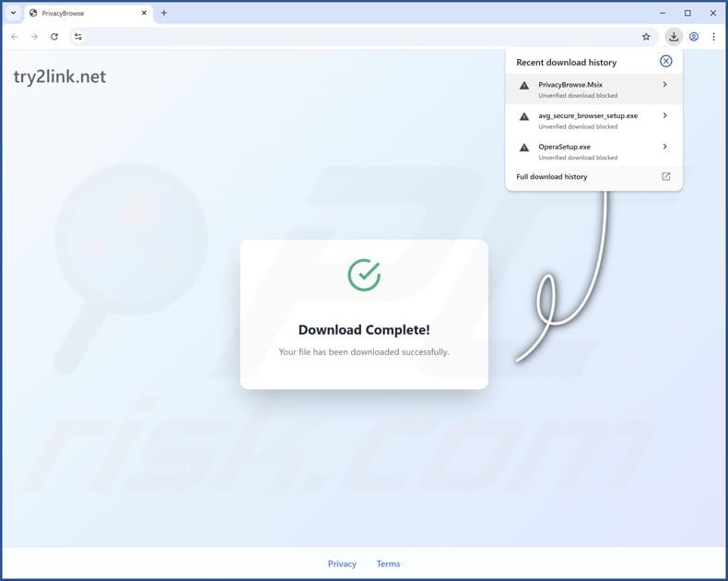Open Chrome three-dot menu

pyautogui.click(x=713, y=37)
